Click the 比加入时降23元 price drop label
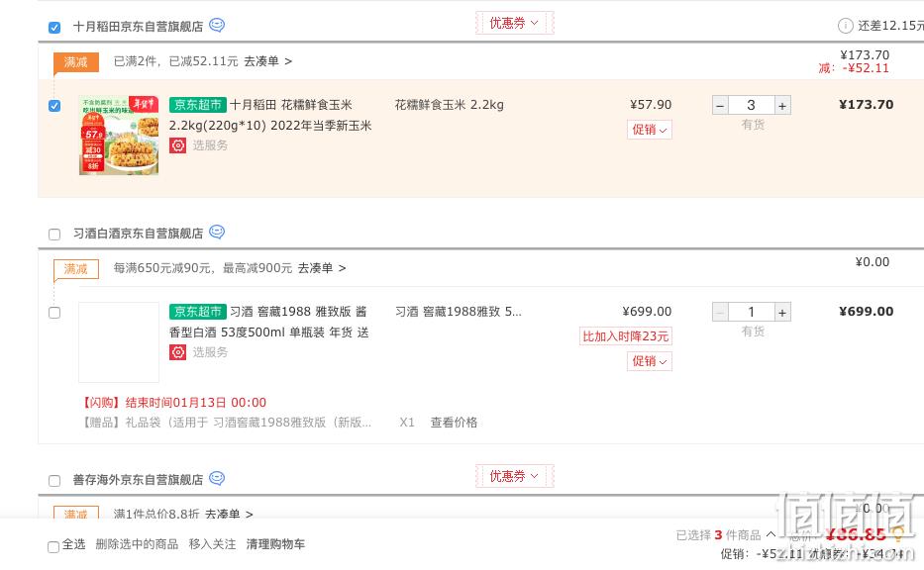This screenshot has height=570, width=924. pos(626,336)
